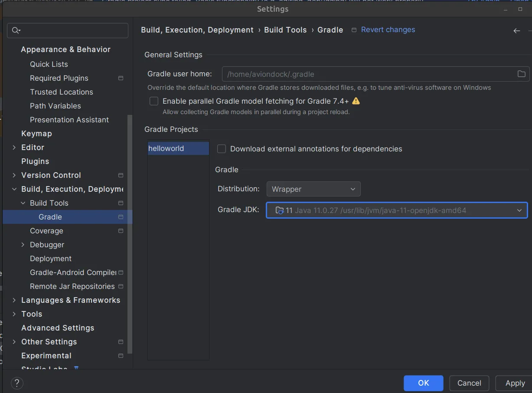Click the Revert changes link

[388, 29]
